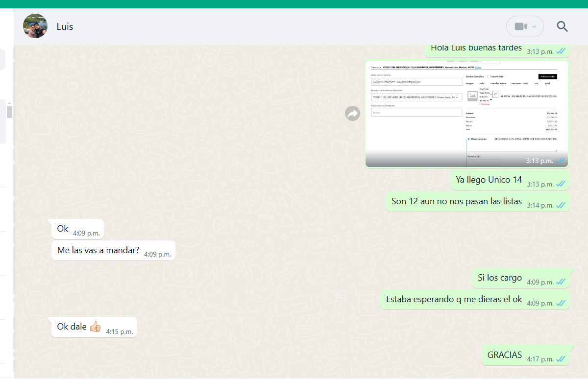Image resolution: width=588 pixels, height=379 pixels.
Task: Click the thumbs up emoji in "Ok dale"
Action: 95,327
